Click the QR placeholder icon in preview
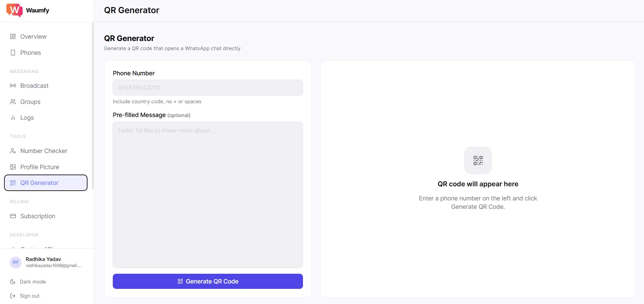This screenshot has height=304, width=644. [x=478, y=160]
